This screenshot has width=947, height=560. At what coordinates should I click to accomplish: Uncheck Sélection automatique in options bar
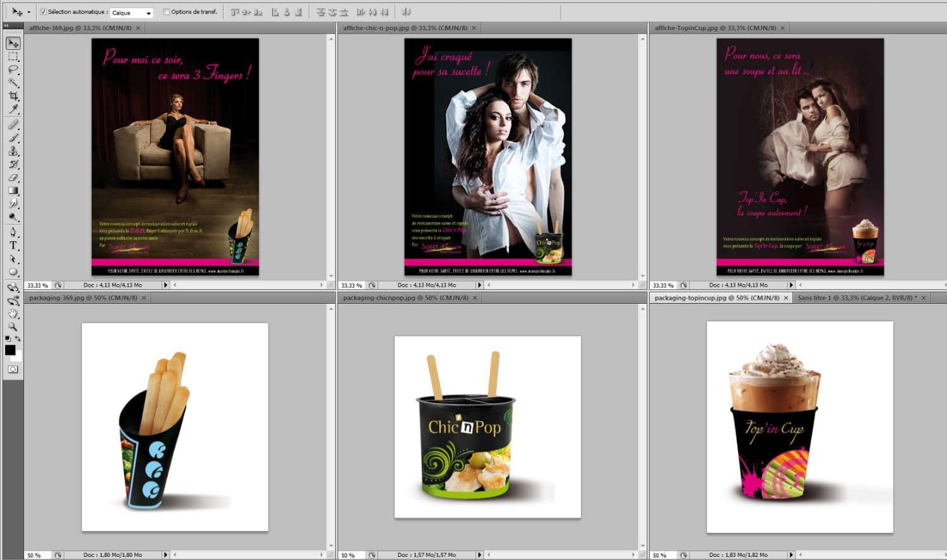(x=42, y=11)
